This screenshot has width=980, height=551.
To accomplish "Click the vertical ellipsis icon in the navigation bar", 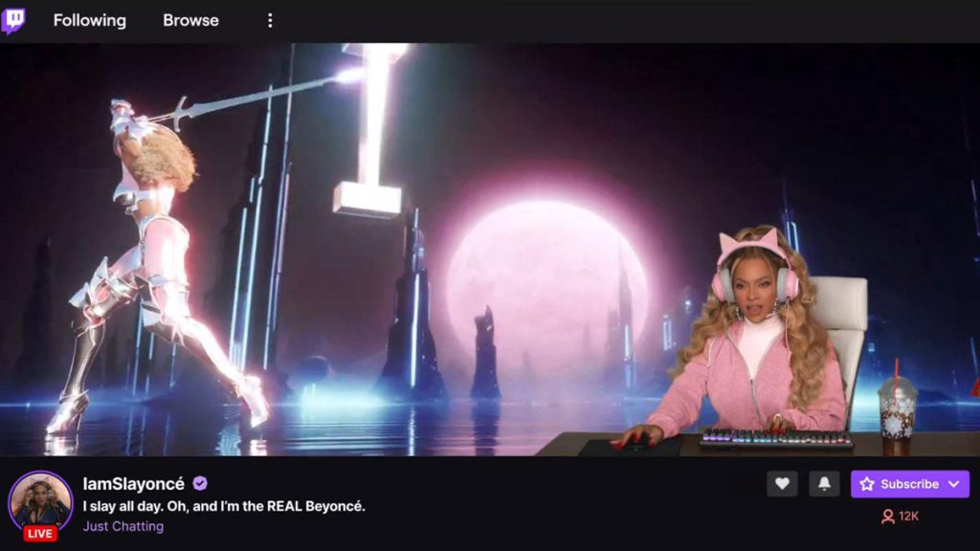I will click(269, 19).
